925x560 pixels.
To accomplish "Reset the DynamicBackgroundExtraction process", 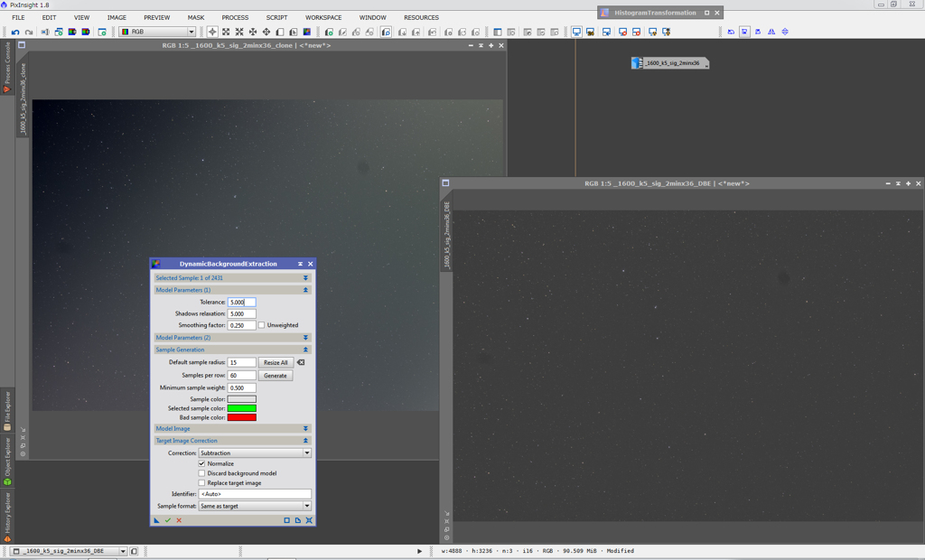I will point(309,520).
